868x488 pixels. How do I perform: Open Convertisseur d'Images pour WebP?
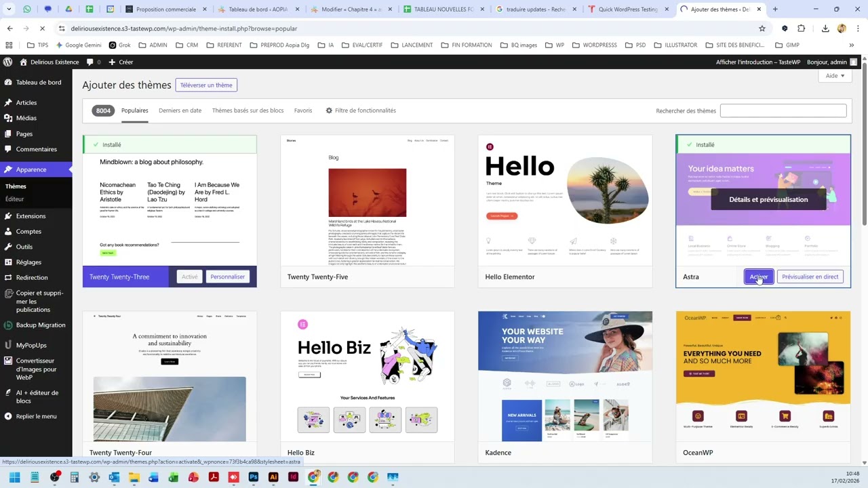[36, 369]
